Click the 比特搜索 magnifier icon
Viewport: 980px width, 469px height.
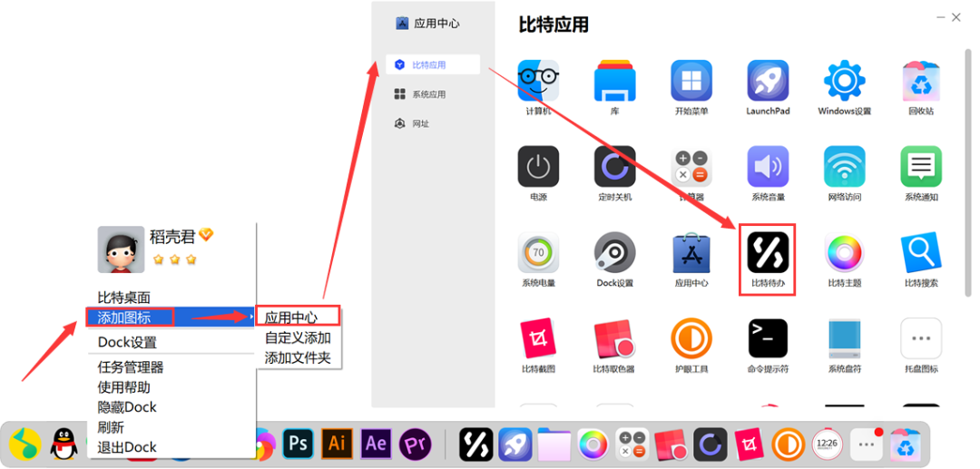(x=921, y=253)
